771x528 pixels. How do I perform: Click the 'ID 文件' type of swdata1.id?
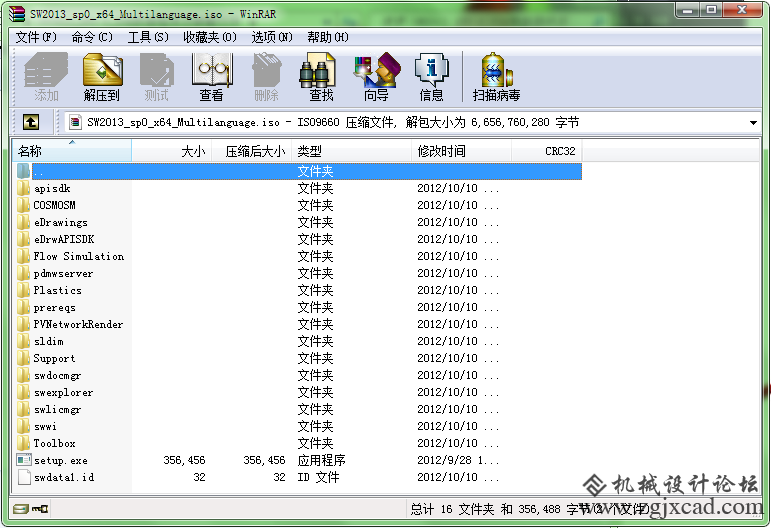318,477
